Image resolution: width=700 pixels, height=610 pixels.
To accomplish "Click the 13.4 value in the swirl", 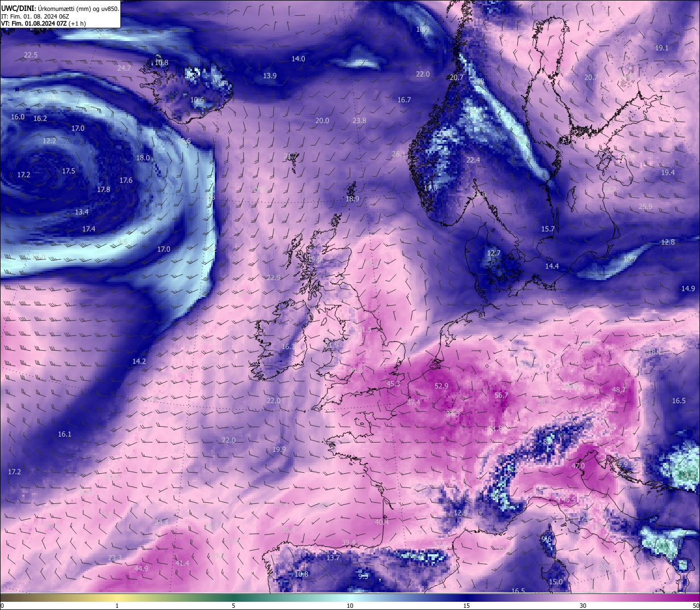I will [x=81, y=212].
